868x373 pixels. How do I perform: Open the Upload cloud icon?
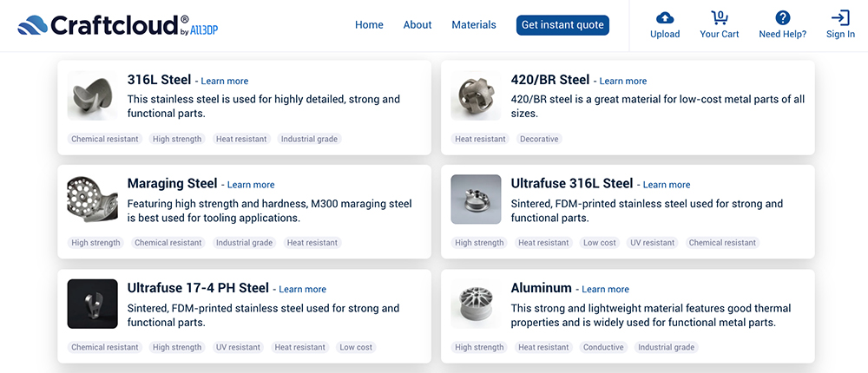point(665,18)
